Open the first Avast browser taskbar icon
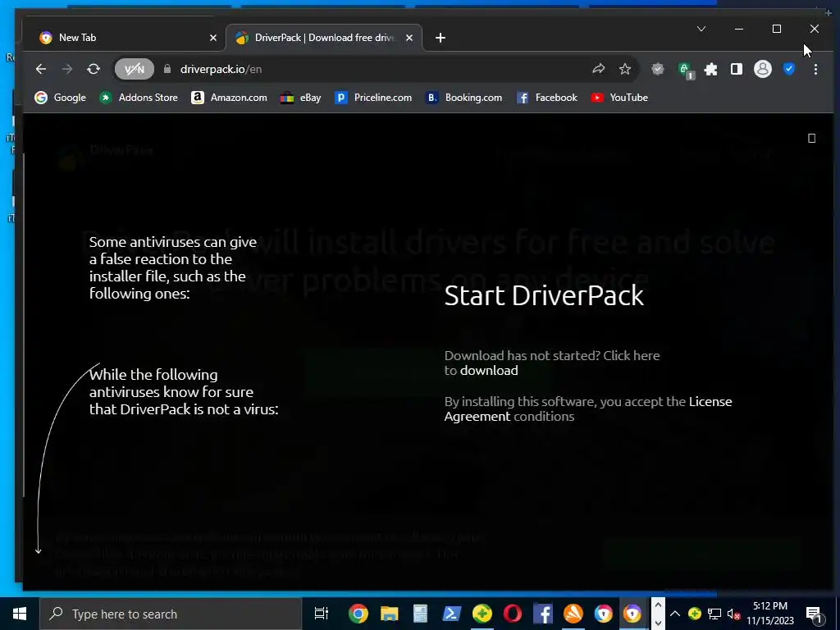The image size is (840, 630). click(603, 614)
